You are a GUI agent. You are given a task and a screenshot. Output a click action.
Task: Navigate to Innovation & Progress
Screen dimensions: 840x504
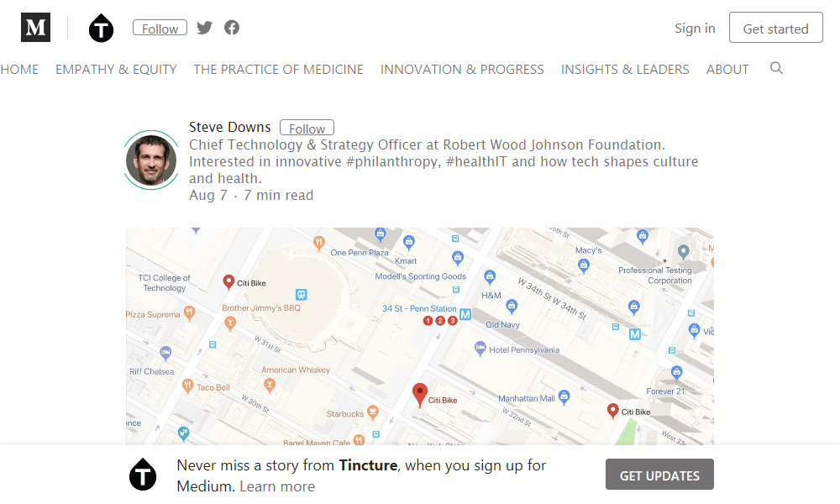pyautogui.click(x=462, y=70)
